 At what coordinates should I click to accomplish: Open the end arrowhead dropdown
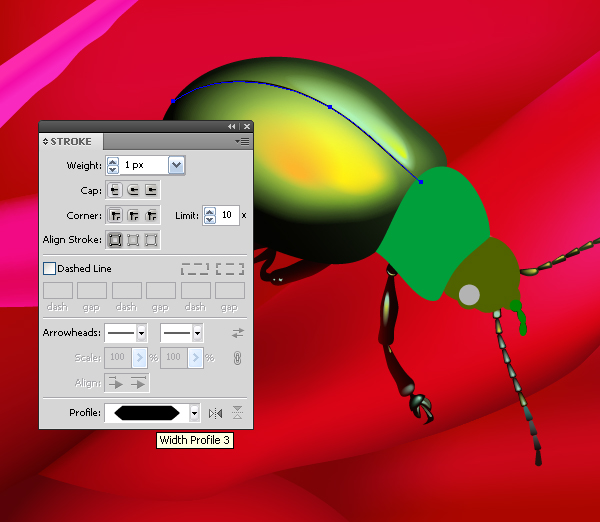[197, 333]
